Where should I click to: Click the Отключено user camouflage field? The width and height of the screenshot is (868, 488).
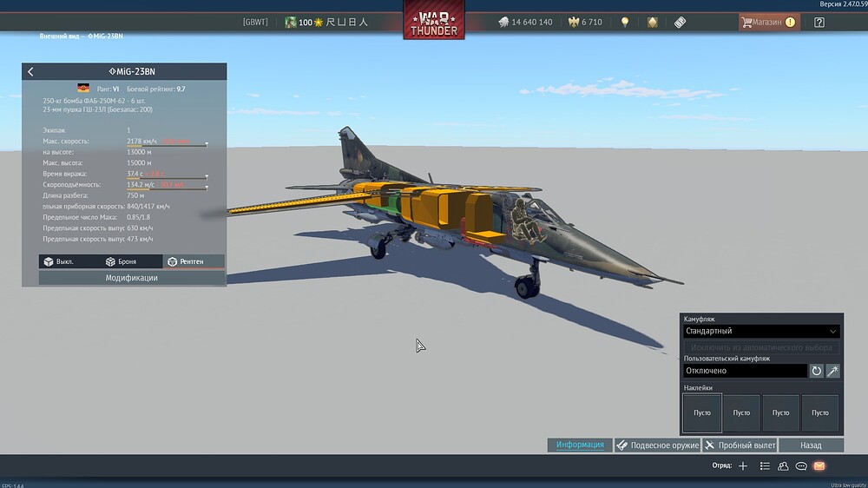(745, 371)
